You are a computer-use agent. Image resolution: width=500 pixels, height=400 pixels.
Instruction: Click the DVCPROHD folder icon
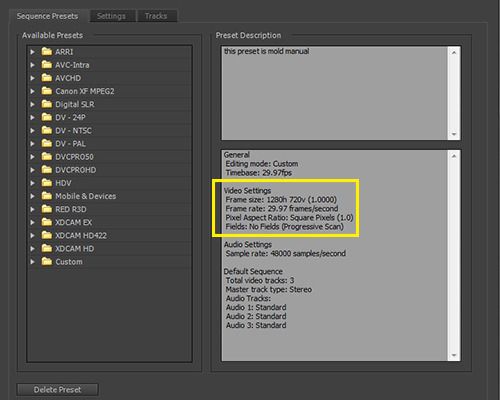click(x=47, y=169)
